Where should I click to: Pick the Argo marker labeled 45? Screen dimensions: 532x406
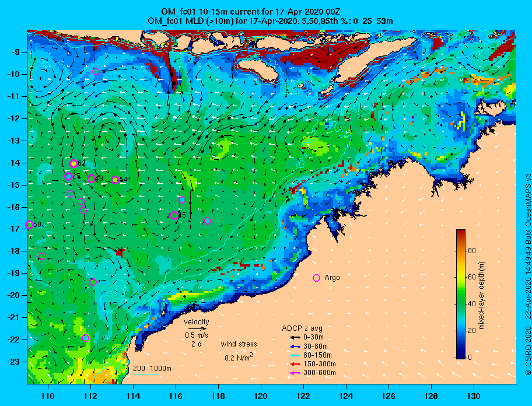coord(174,215)
